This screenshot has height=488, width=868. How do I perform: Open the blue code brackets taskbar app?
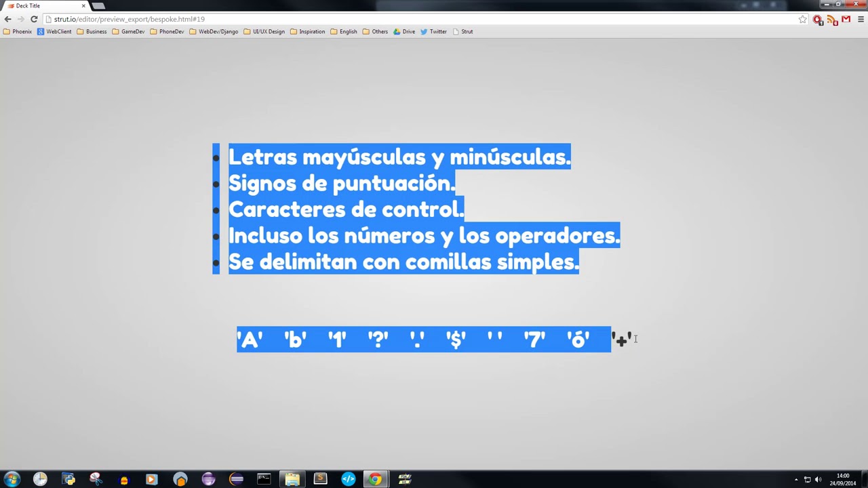click(348, 479)
